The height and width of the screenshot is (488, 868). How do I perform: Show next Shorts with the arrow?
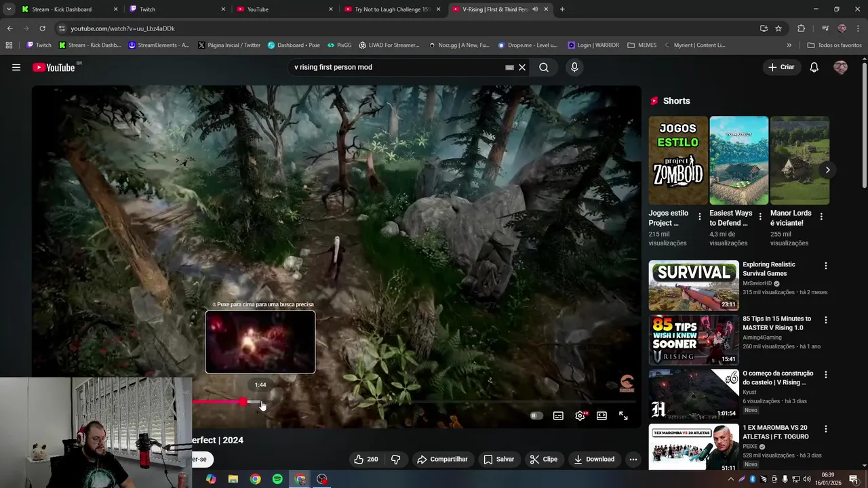[827, 170]
